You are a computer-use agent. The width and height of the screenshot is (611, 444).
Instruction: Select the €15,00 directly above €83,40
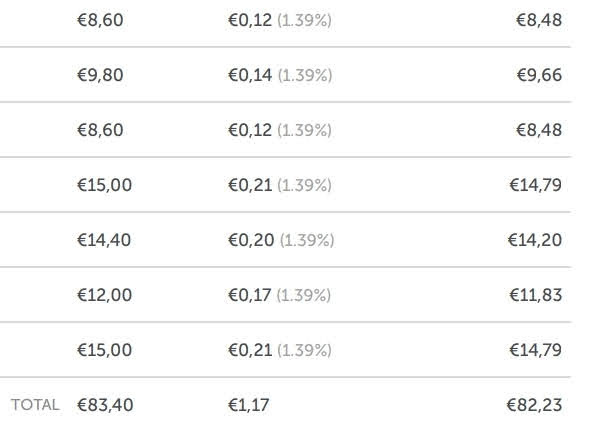click(x=104, y=350)
